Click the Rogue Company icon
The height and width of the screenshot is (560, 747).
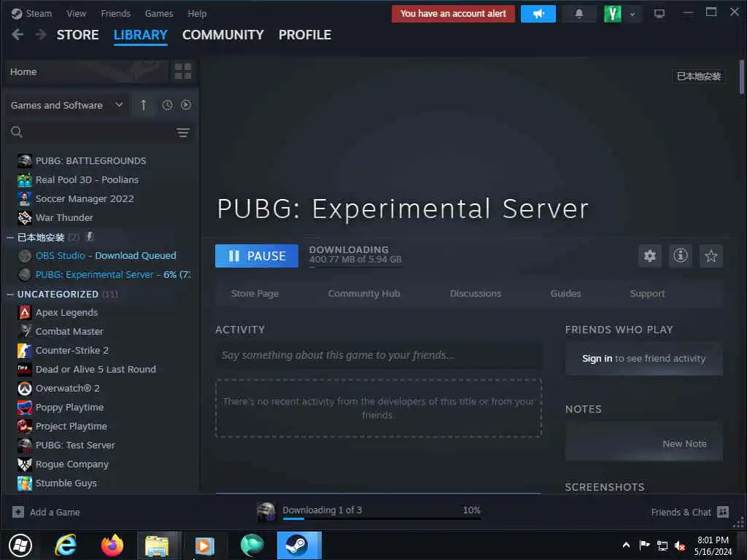25,464
